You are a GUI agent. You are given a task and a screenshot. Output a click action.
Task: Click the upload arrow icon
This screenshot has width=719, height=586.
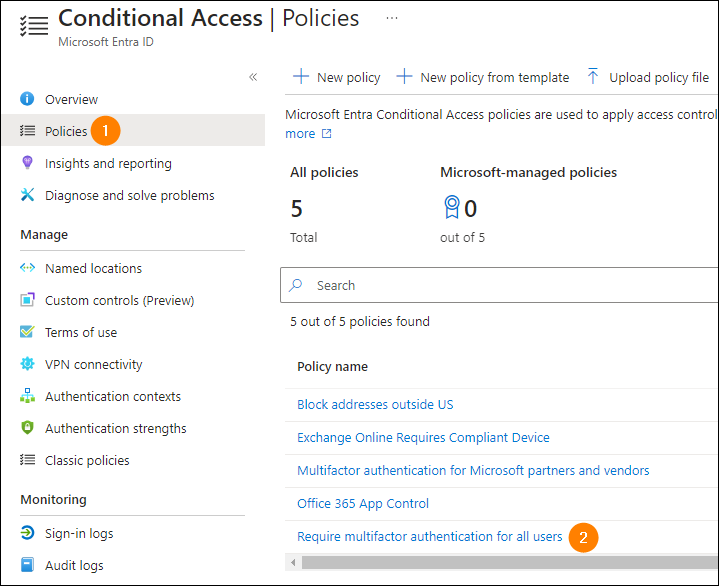[592, 76]
